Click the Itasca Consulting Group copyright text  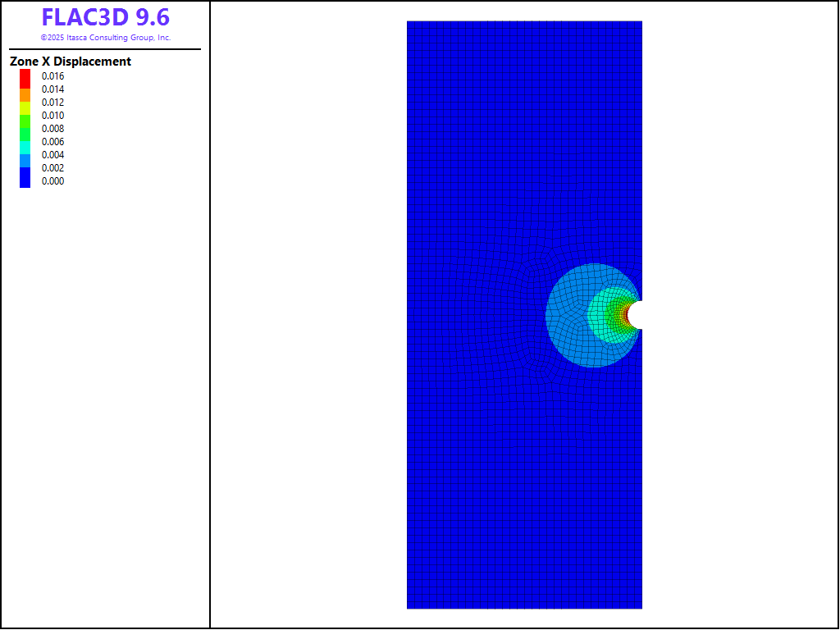pyautogui.click(x=106, y=38)
